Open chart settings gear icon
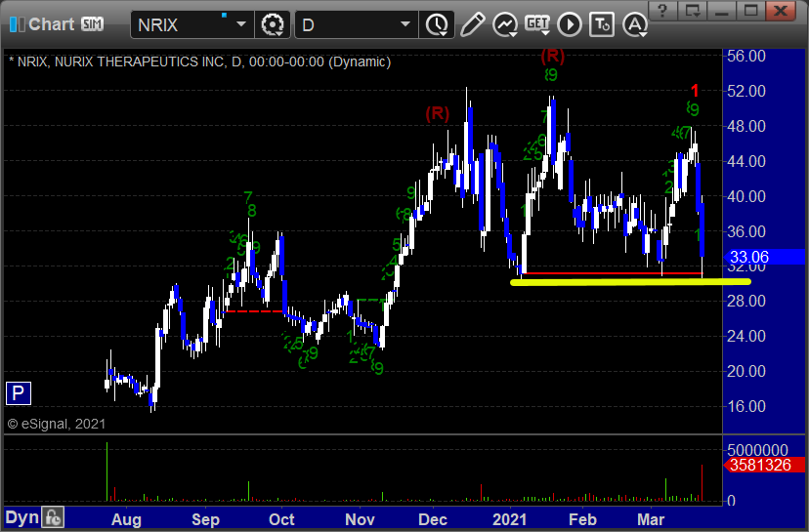 click(273, 24)
